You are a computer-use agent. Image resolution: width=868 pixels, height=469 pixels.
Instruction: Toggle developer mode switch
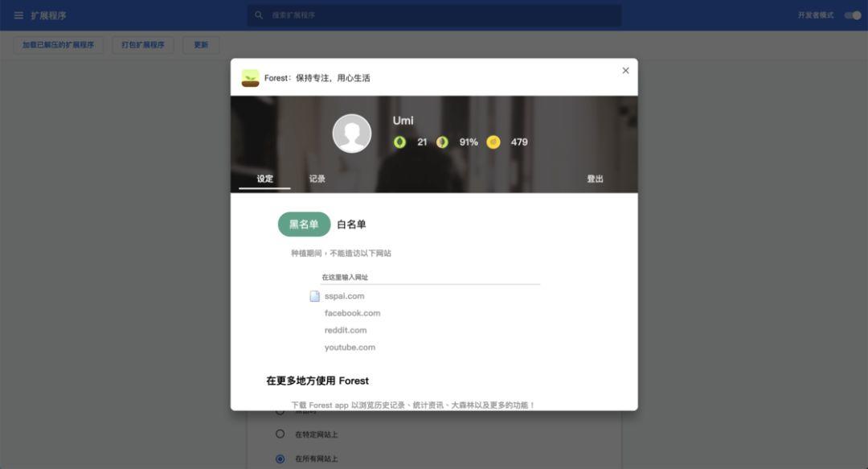click(853, 15)
